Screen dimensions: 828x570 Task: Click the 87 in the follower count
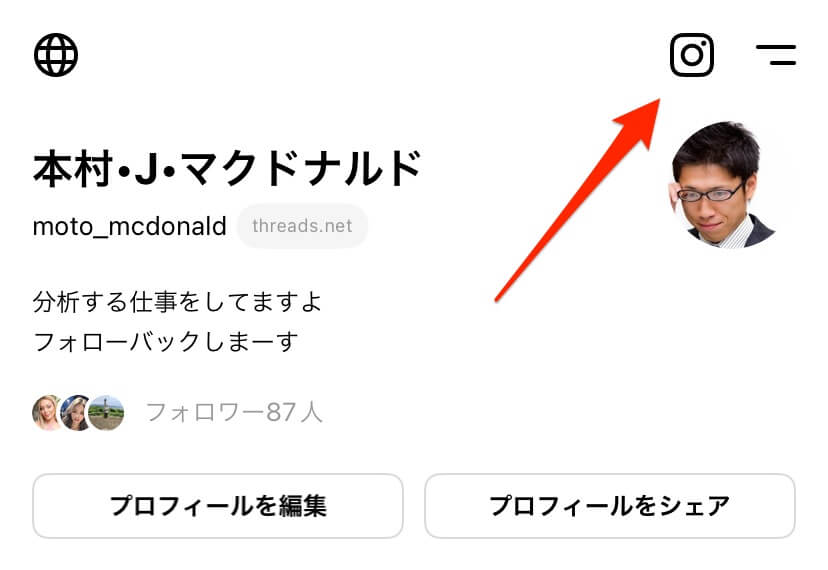click(x=281, y=412)
